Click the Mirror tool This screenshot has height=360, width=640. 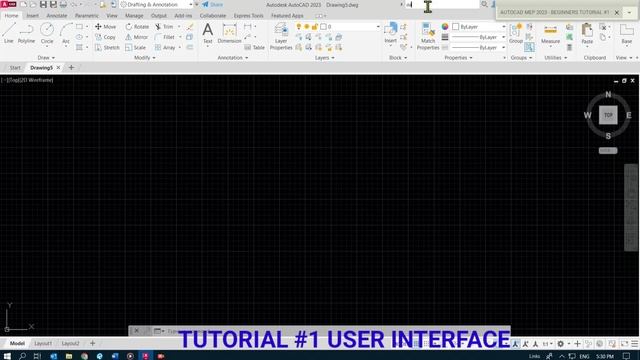tap(136, 37)
